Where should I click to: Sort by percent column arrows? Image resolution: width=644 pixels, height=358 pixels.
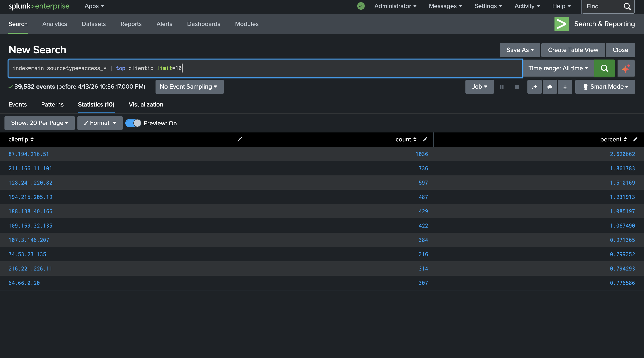[625, 139]
